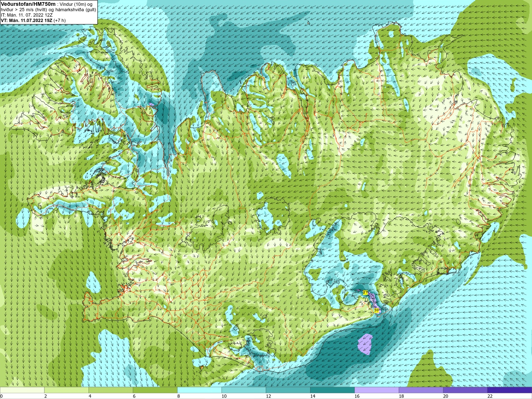Screen dimensions: 532x399
Task: Select the 8–10 m/s light cyan legend swatch
Action: [199, 390]
